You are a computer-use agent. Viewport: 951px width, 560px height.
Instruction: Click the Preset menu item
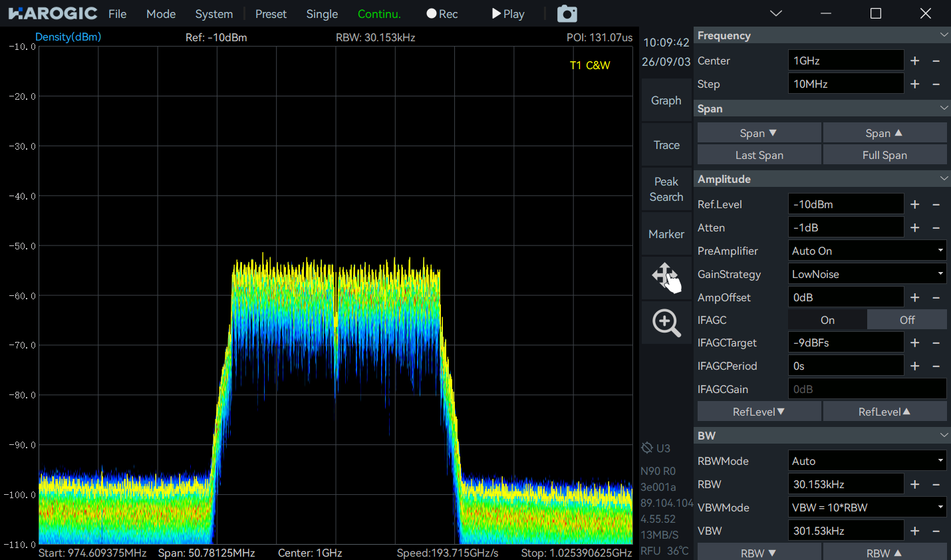point(271,14)
